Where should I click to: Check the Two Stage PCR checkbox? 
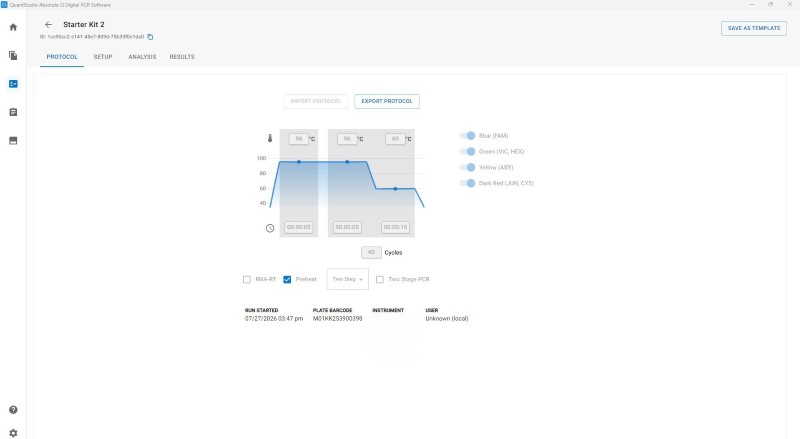click(x=380, y=279)
